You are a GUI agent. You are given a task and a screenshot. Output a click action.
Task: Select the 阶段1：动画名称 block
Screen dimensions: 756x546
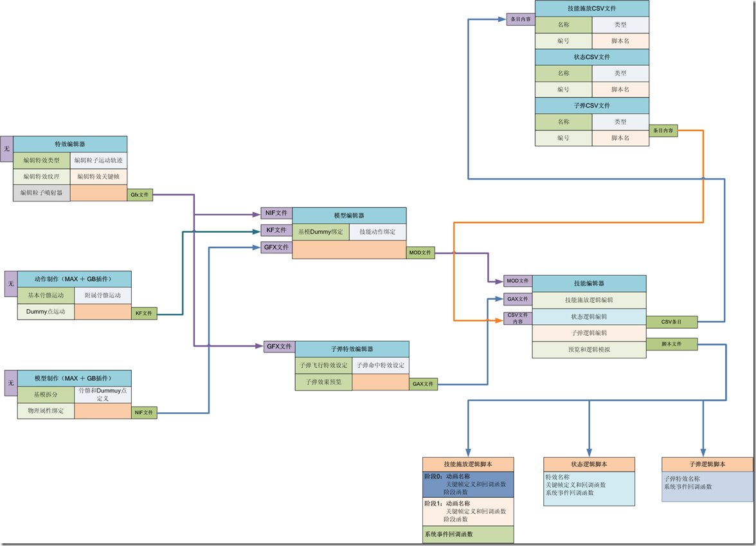coord(468,512)
